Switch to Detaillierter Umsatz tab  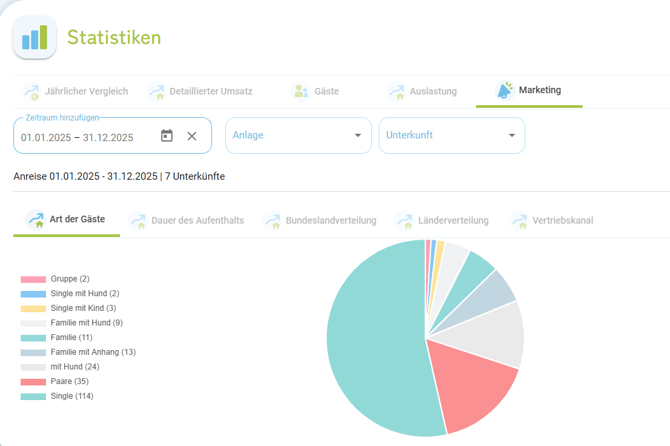(x=201, y=91)
